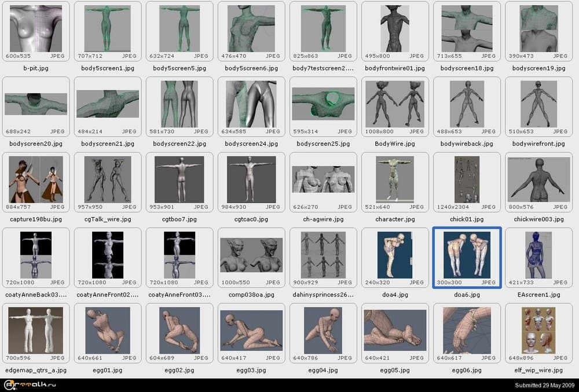Screen dimensions: 579x392
Task: Click the bodywirefront.jpg thumbnail
Action: (538, 104)
